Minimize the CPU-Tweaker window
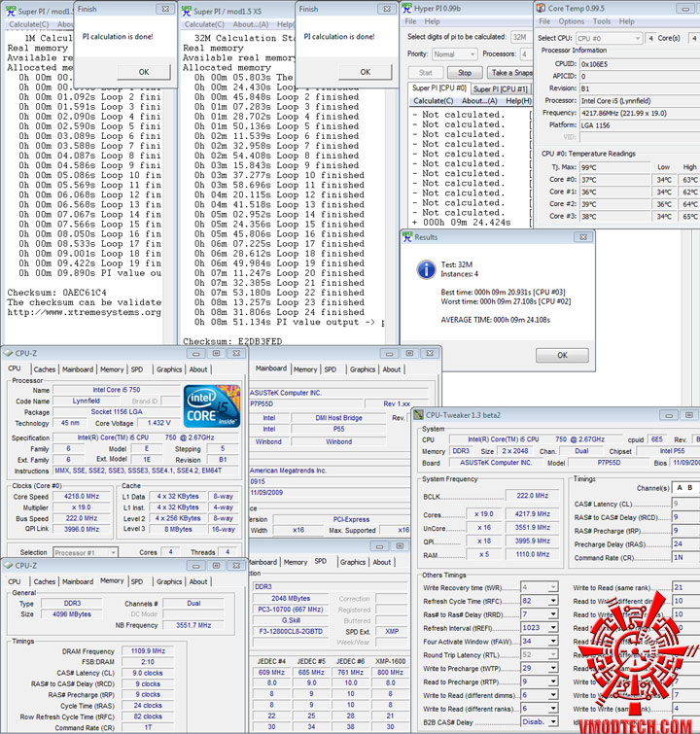This screenshot has width=700, height=734. point(669,415)
